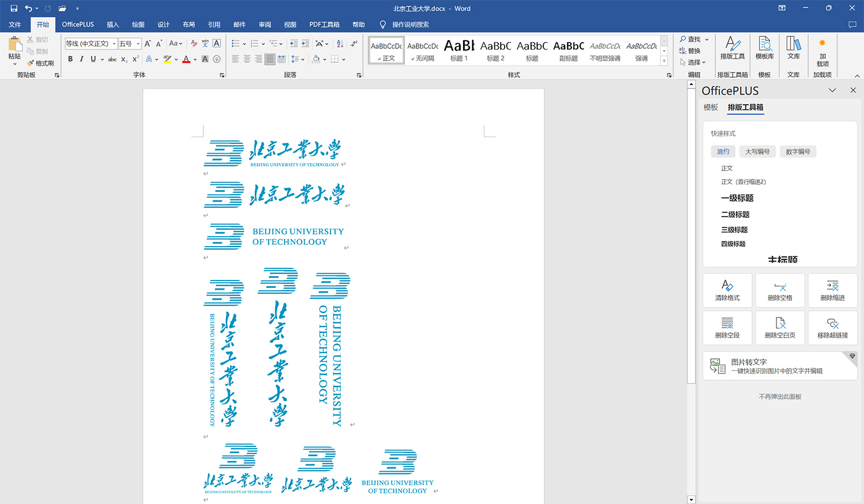
Task: Expand the styles gallery more arrow
Action: pyautogui.click(x=664, y=60)
